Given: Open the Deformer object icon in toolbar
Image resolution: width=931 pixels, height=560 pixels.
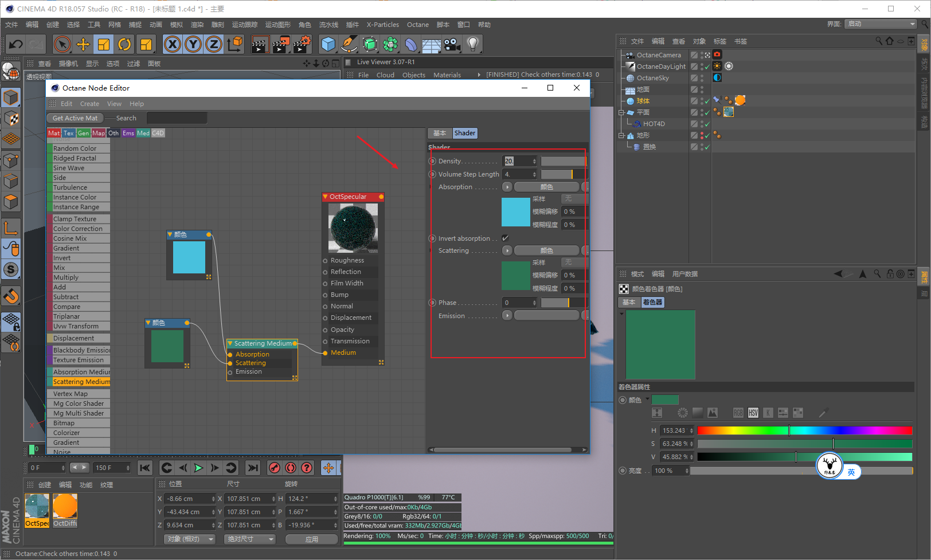Looking at the screenshot, I should (410, 44).
